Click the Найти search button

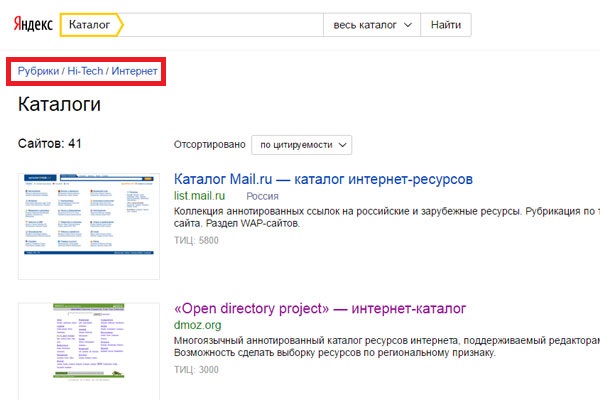pos(446,25)
